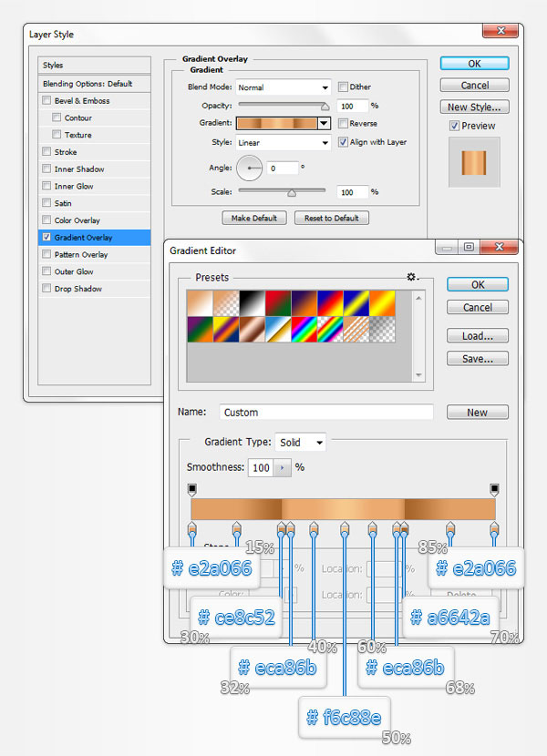Open the Smoothness slider arrow
Screen dimensions: 547x756
point(283,467)
